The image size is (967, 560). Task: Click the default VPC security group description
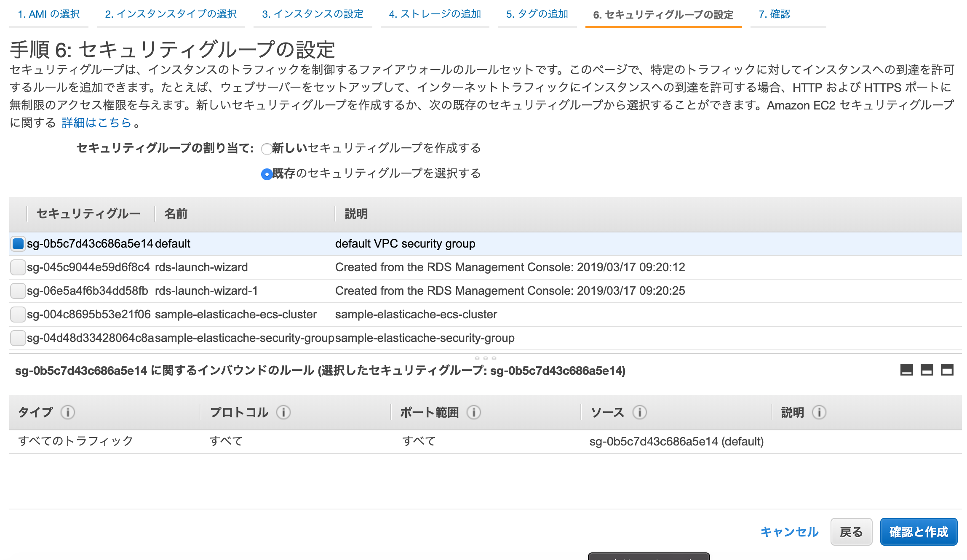[x=405, y=244]
